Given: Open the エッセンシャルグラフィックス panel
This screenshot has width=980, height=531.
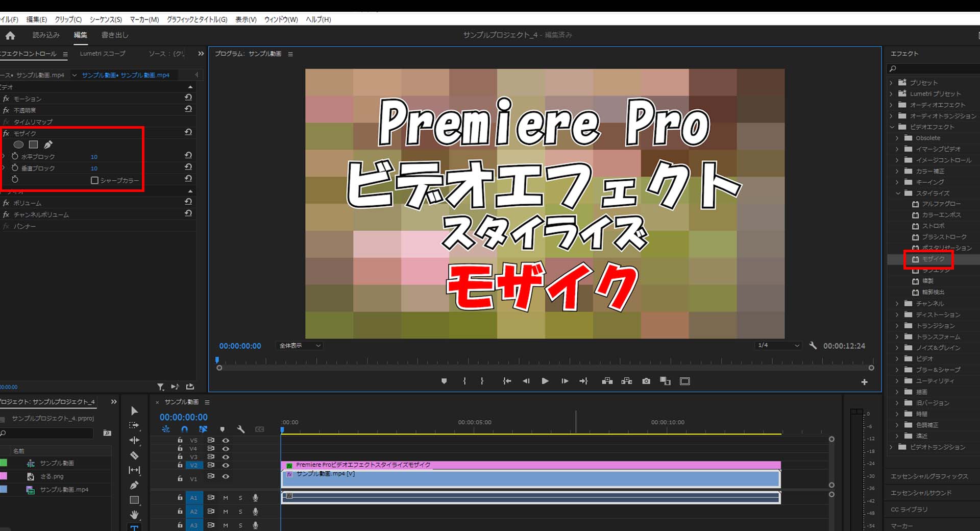Looking at the screenshot, I should coord(929,476).
